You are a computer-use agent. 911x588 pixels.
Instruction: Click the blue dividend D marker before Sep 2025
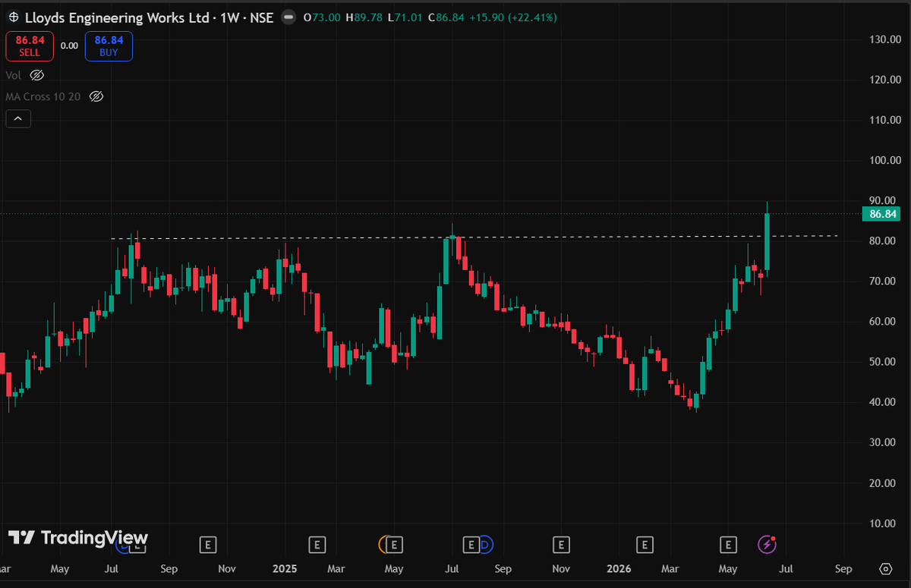tap(486, 544)
